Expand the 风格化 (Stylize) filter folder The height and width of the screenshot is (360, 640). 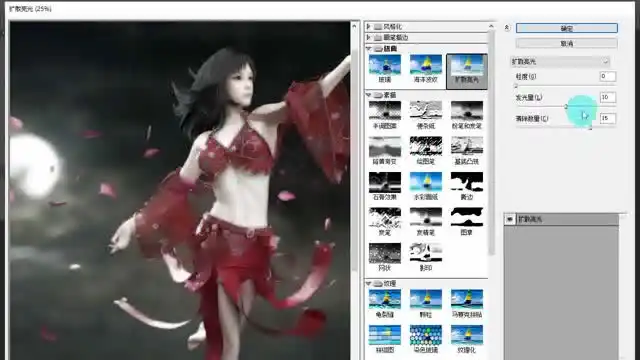coord(369,27)
